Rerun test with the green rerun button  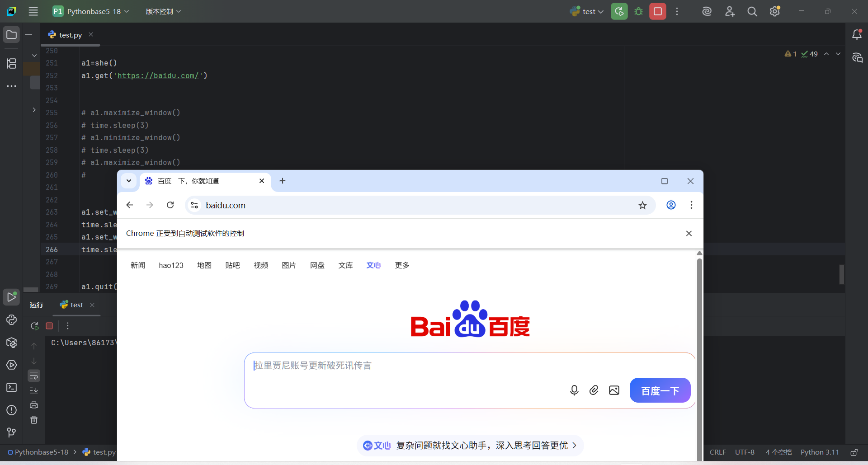(619, 11)
